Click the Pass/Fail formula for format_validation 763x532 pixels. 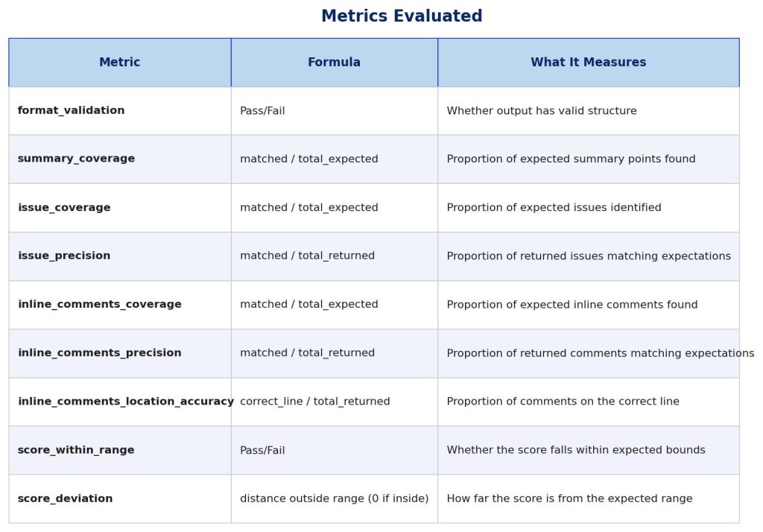262,111
